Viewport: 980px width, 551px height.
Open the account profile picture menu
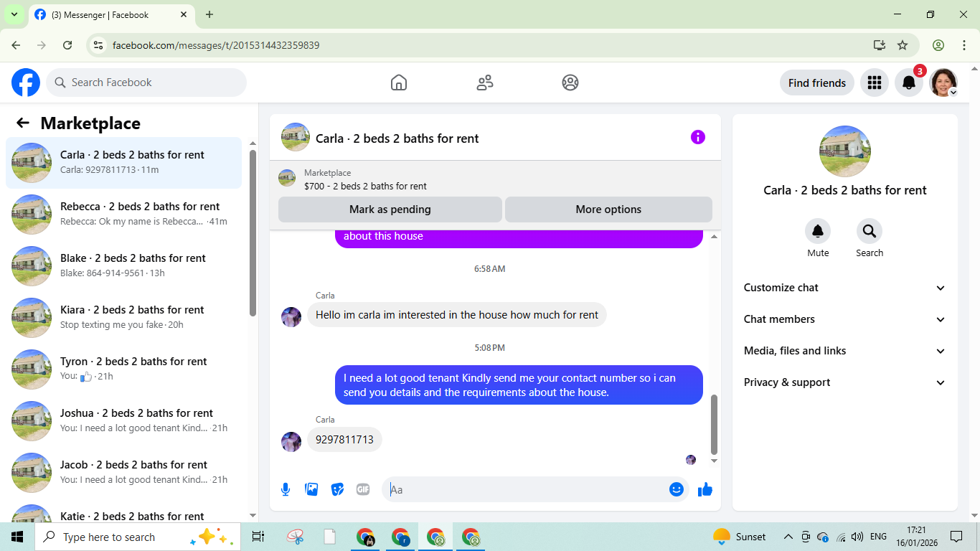pyautogui.click(x=943, y=83)
